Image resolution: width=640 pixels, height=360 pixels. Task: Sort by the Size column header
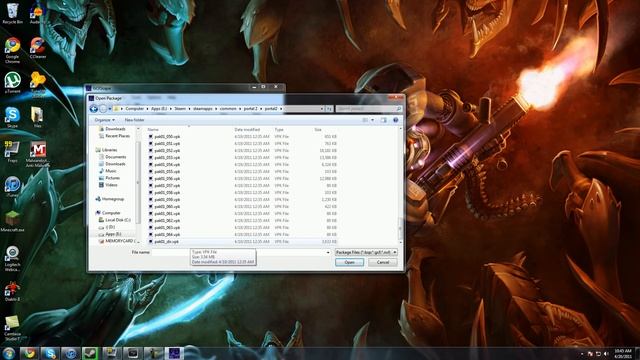click(318, 129)
